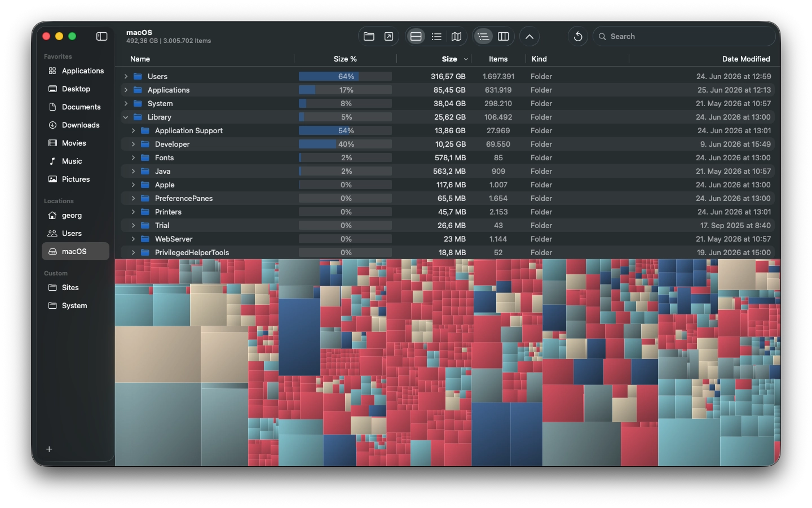
Task: Switch to split list and treemap view
Action: coord(416,36)
